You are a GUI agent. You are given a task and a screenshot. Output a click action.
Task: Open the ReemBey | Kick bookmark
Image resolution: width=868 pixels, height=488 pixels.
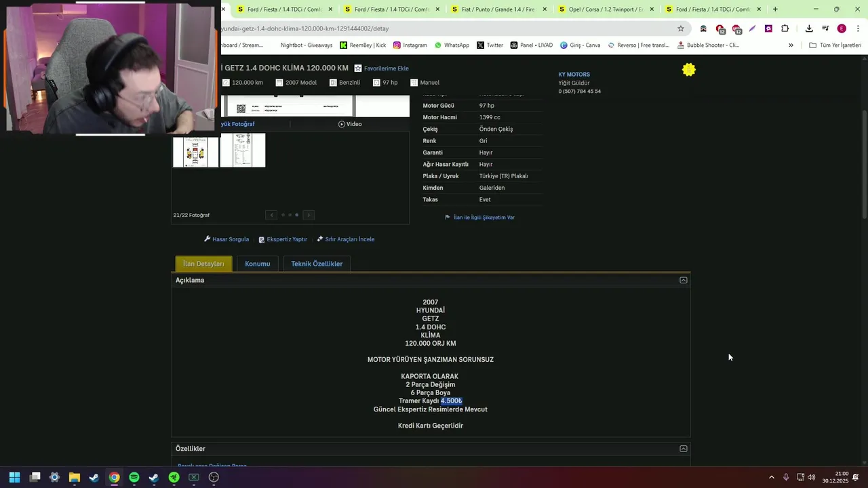(363, 45)
